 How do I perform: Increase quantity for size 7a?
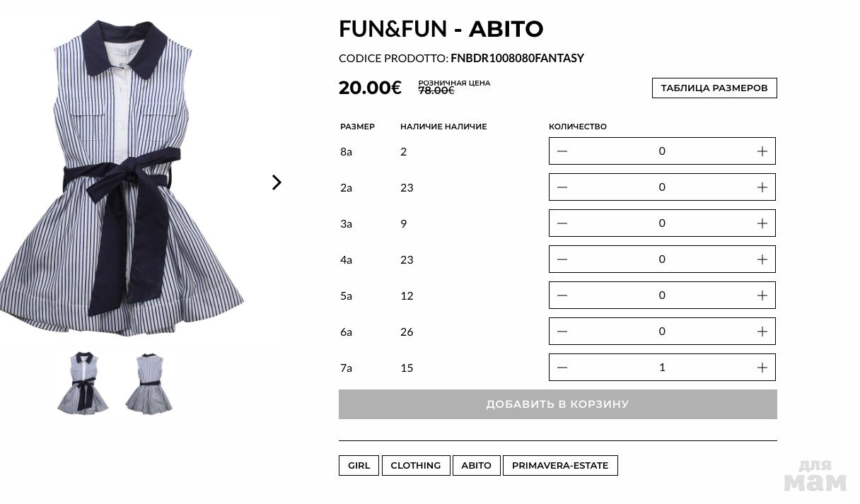click(762, 368)
